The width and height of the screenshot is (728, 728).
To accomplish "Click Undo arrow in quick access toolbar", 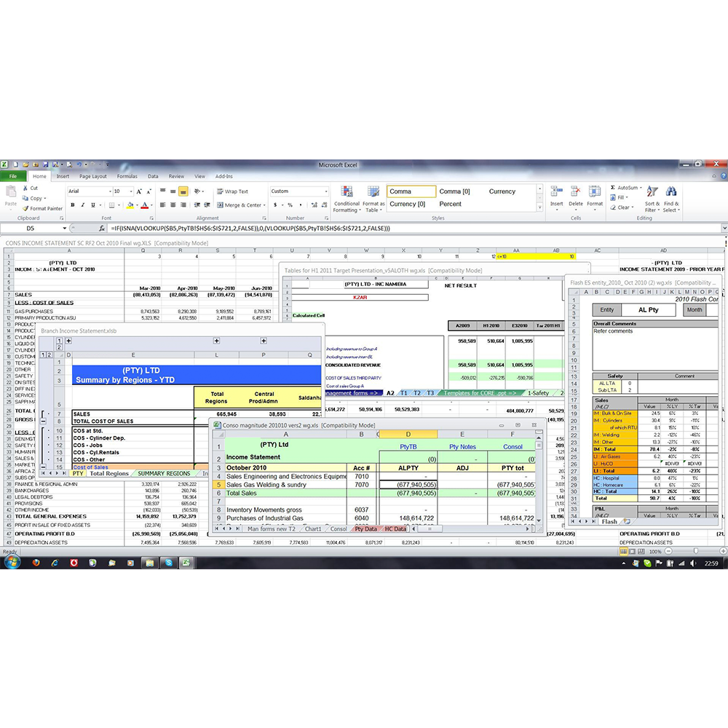I will tap(79, 165).
